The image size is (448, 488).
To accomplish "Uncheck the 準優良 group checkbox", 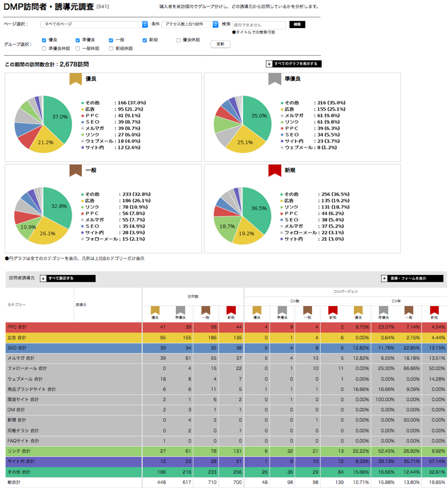I will point(78,40).
